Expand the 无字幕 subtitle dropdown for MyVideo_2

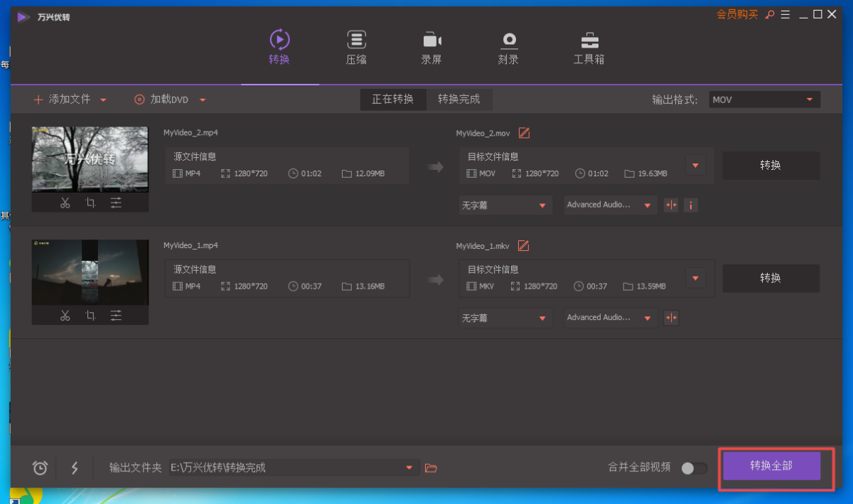click(x=505, y=205)
